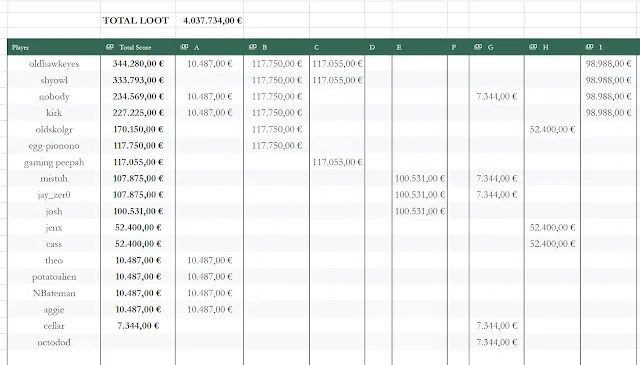Select the jay_zer0 player name cell
This screenshot has height=365, width=640.
coord(54,195)
